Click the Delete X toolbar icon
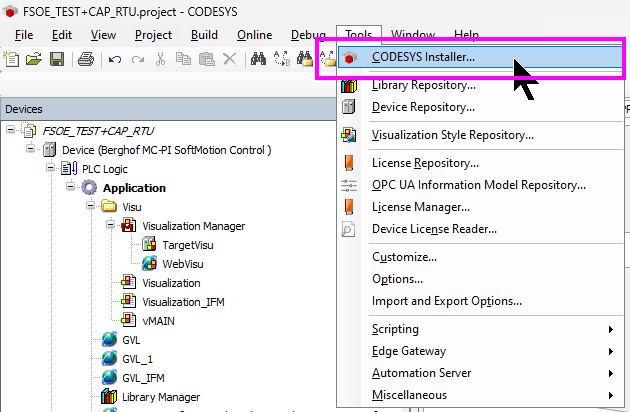This screenshot has width=630, height=412. pyautogui.click(x=229, y=59)
